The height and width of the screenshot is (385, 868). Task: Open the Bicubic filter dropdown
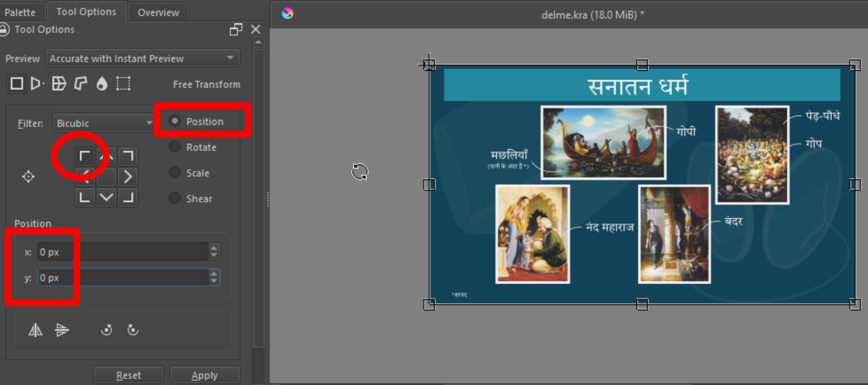(x=103, y=123)
